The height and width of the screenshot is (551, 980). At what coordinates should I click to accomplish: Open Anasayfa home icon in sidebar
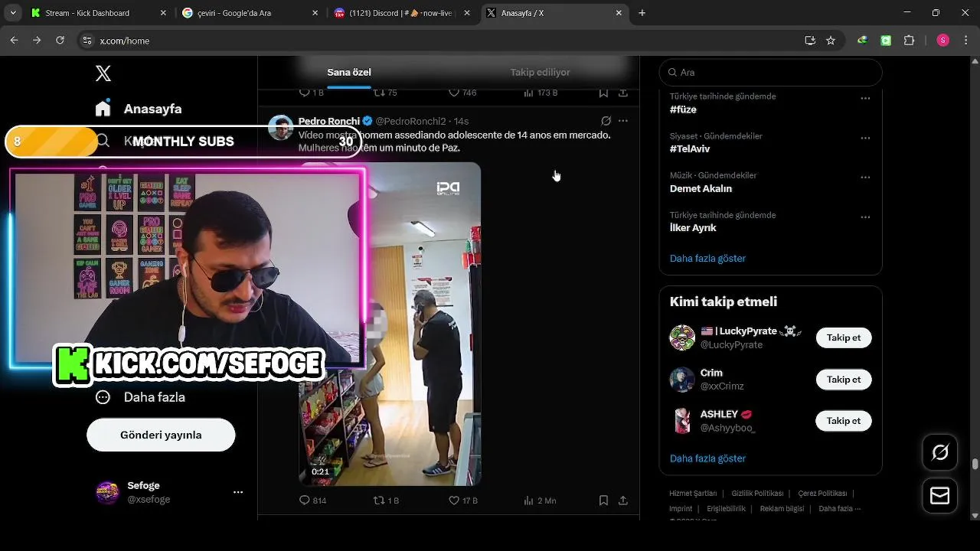(x=103, y=109)
